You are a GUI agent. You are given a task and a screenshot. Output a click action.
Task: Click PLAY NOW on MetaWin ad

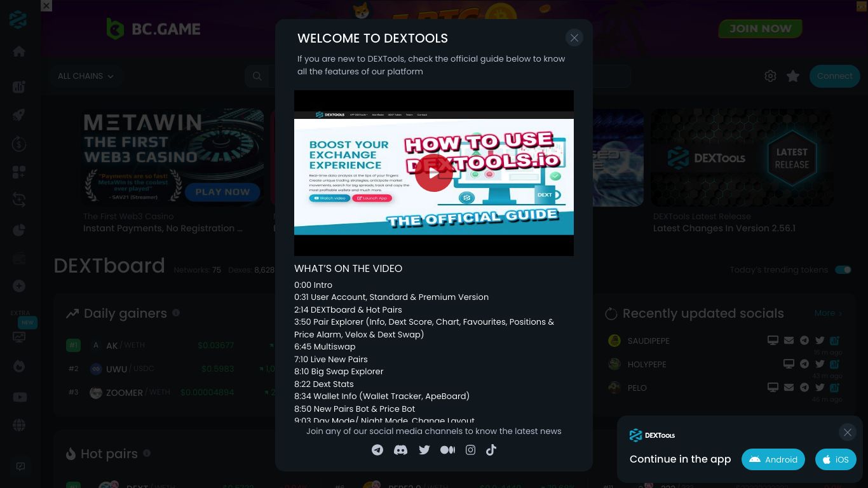click(222, 192)
